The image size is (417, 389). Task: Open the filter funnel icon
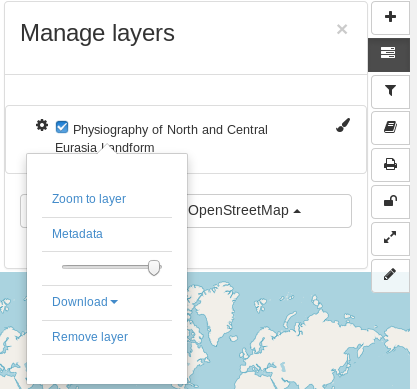point(390,90)
